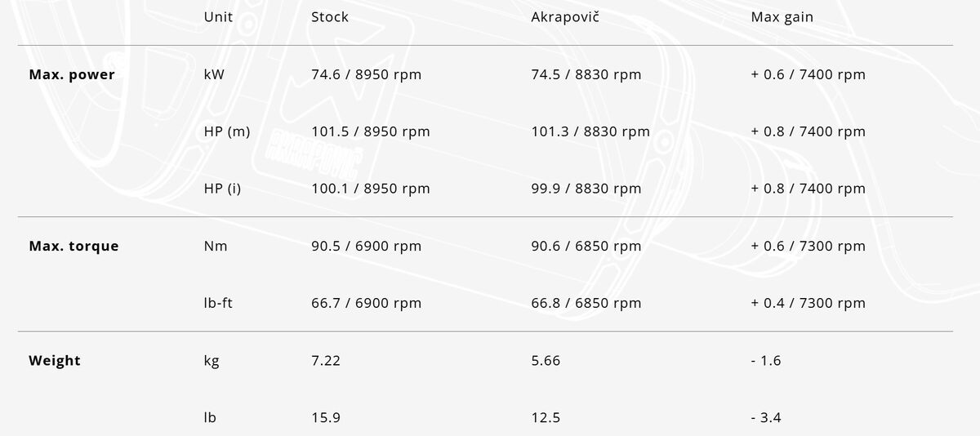Select the + 0.4 / 7300 rpm gain
The width and height of the screenshot is (980, 436).
[808, 304]
